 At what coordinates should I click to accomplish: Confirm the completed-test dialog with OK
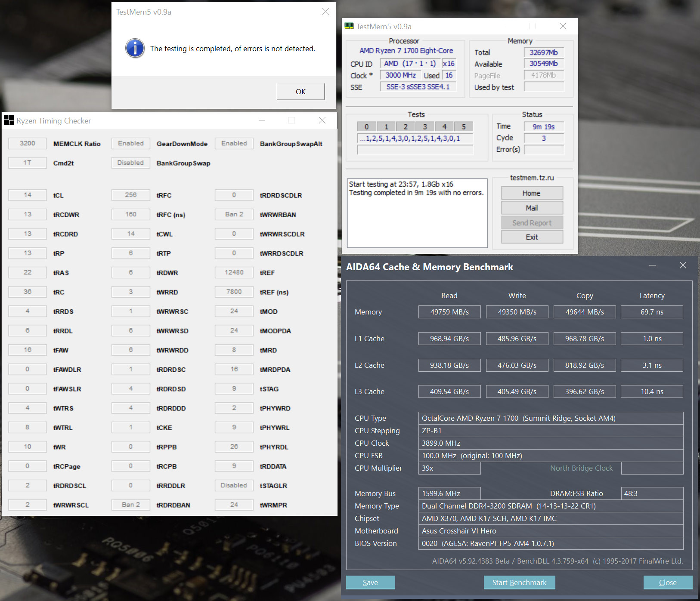[300, 92]
